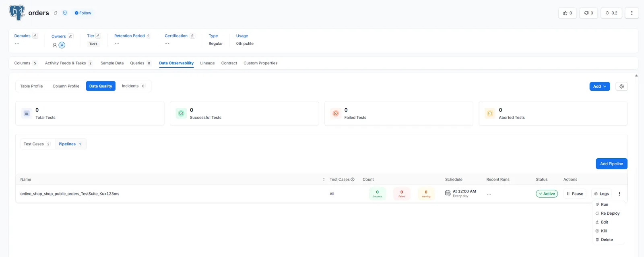Open profiler settings gear icon
Viewport: 644px width, 257px height.
(622, 86)
